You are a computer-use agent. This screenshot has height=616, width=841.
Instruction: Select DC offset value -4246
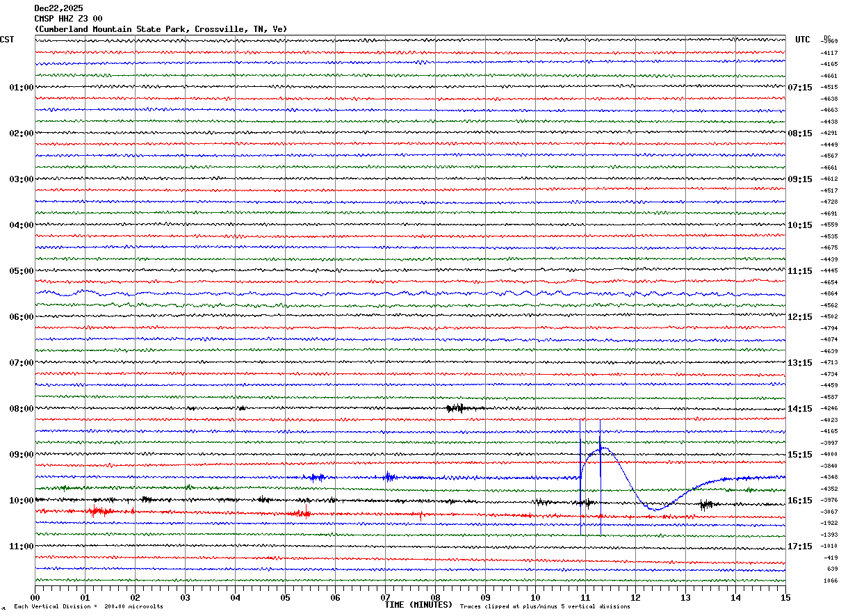click(830, 409)
